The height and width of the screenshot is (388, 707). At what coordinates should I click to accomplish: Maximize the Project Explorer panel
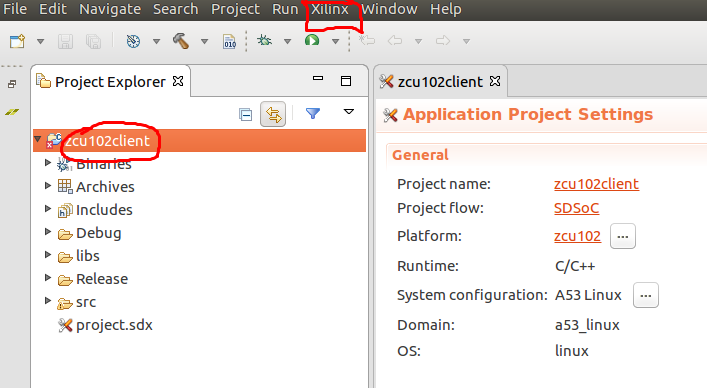click(x=346, y=81)
